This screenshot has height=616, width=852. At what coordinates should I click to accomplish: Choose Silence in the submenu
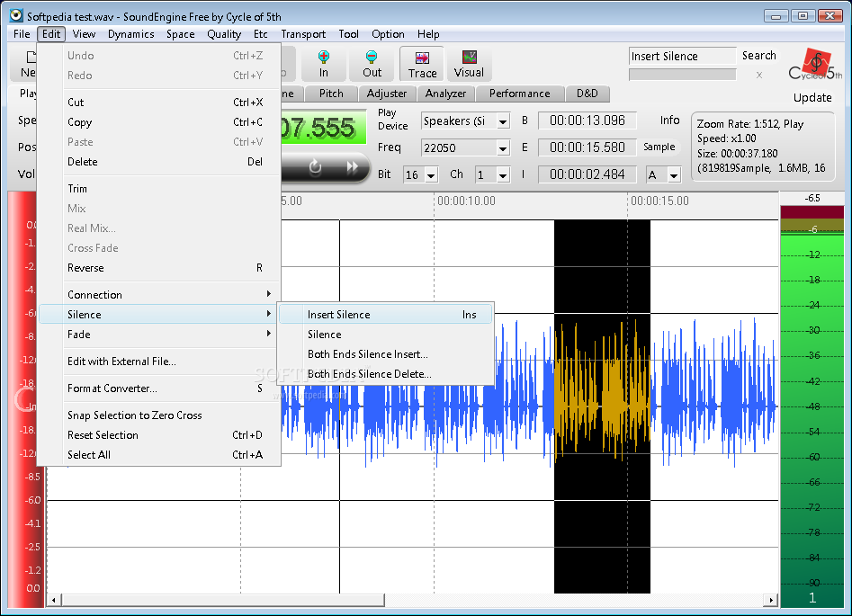(386, 334)
